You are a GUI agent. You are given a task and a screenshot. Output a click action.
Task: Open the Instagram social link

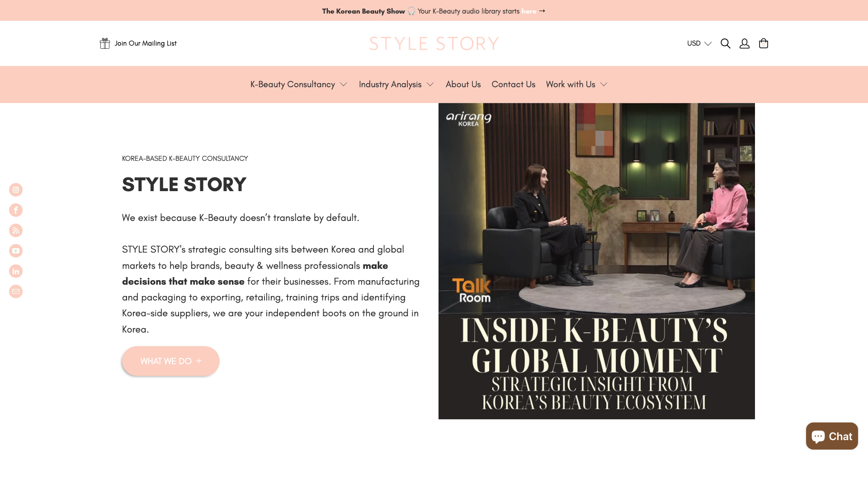(16, 190)
